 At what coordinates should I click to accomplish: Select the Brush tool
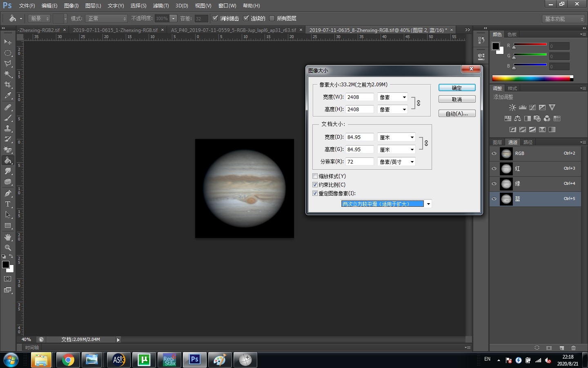8,118
